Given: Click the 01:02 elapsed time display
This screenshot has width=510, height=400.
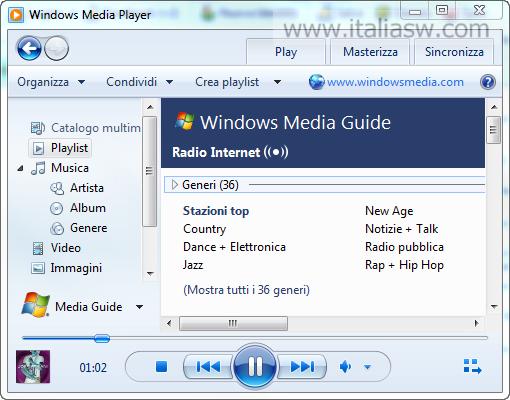Looking at the screenshot, I should pyautogui.click(x=93, y=368).
